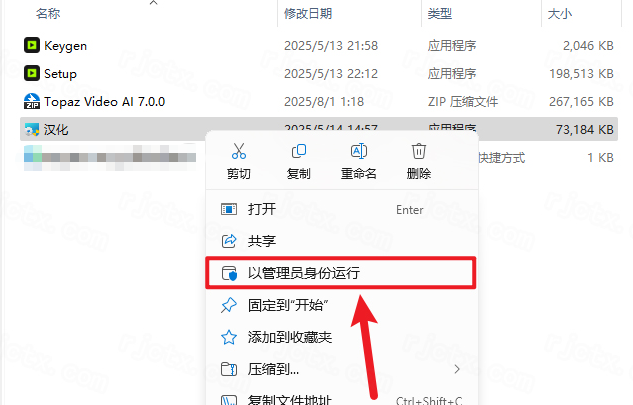The height and width of the screenshot is (405, 633).
Task: Select 复制文件地址 menu entry
Action: [x=342, y=399]
